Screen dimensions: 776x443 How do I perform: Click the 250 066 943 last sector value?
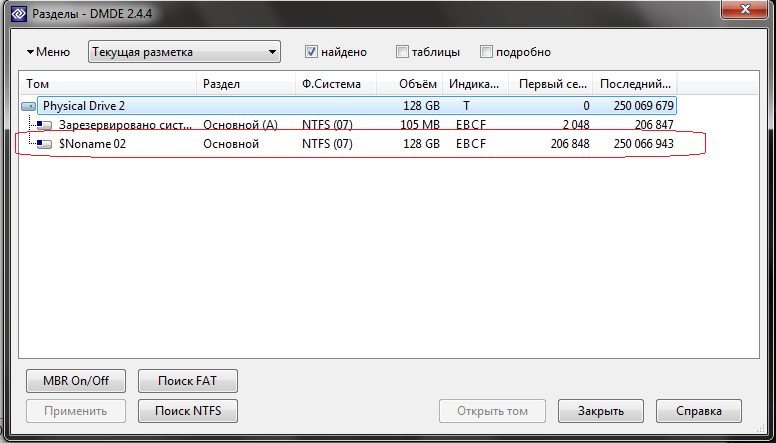coord(643,144)
